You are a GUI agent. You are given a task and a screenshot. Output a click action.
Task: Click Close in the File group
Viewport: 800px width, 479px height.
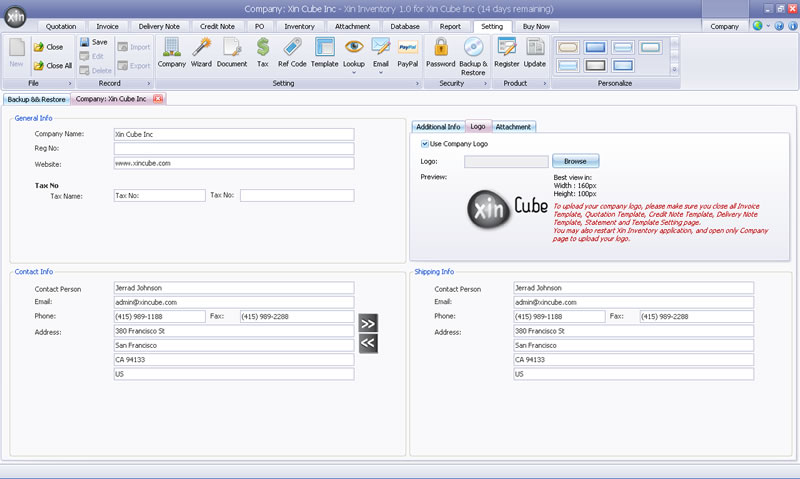48,47
